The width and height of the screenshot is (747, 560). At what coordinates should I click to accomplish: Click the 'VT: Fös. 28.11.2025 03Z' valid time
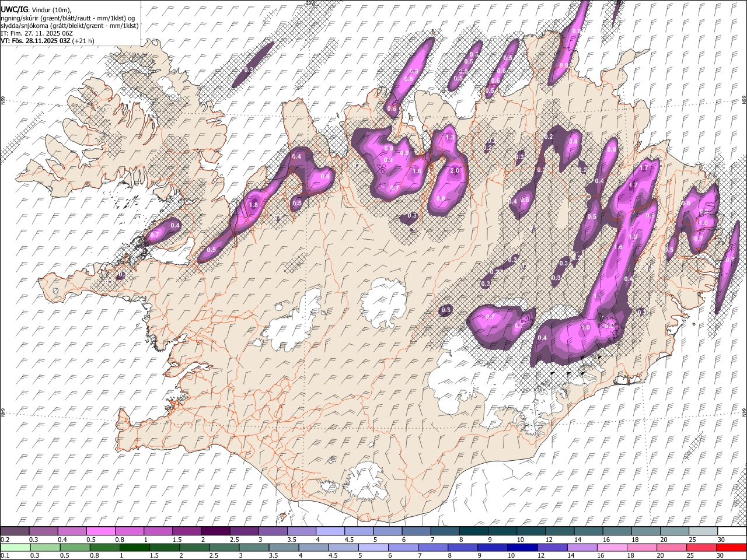(x=36, y=41)
